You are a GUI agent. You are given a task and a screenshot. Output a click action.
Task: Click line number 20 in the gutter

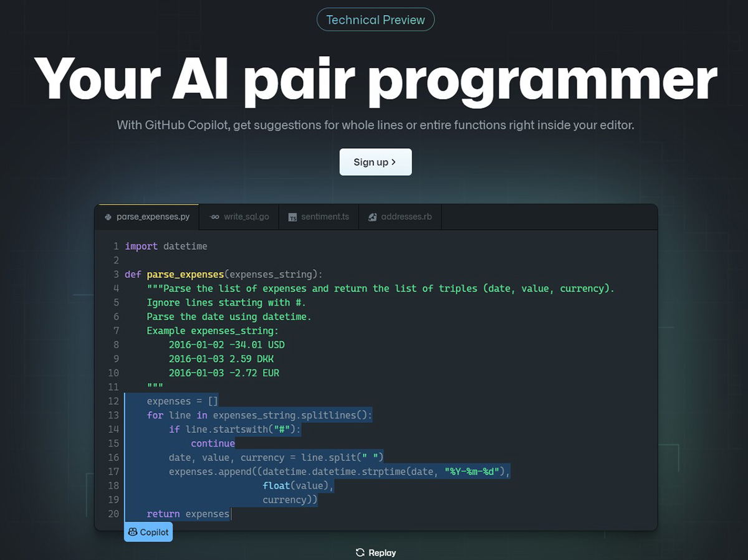[x=113, y=514]
